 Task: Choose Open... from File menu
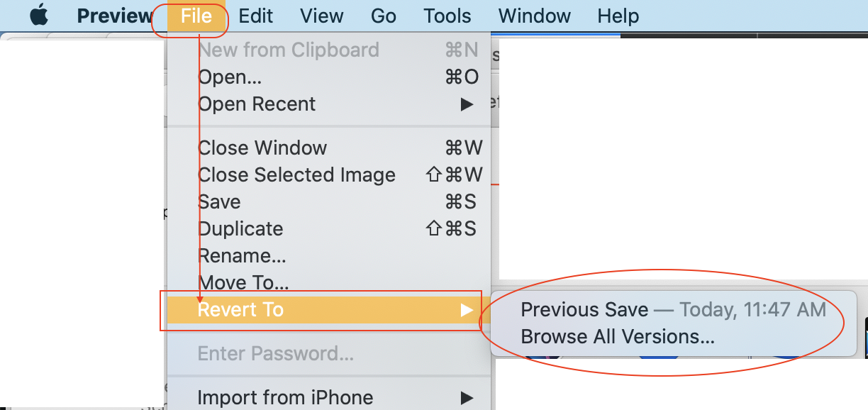pyautogui.click(x=230, y=77)
